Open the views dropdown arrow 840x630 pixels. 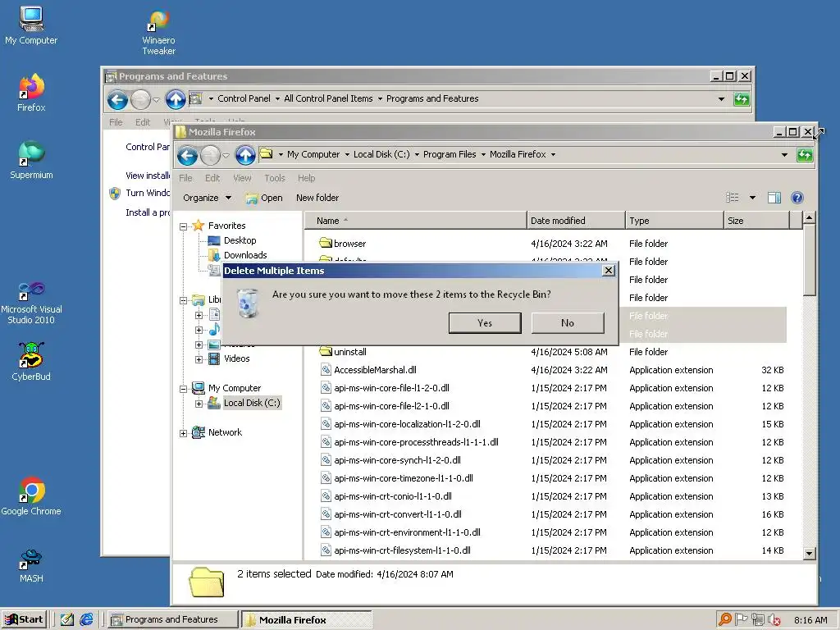point(752,198)
